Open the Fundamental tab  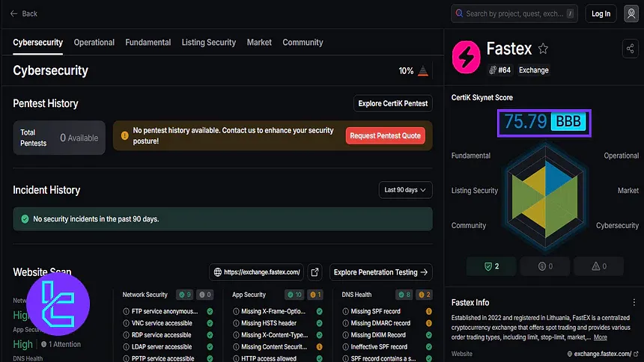[x=148, y=43]
